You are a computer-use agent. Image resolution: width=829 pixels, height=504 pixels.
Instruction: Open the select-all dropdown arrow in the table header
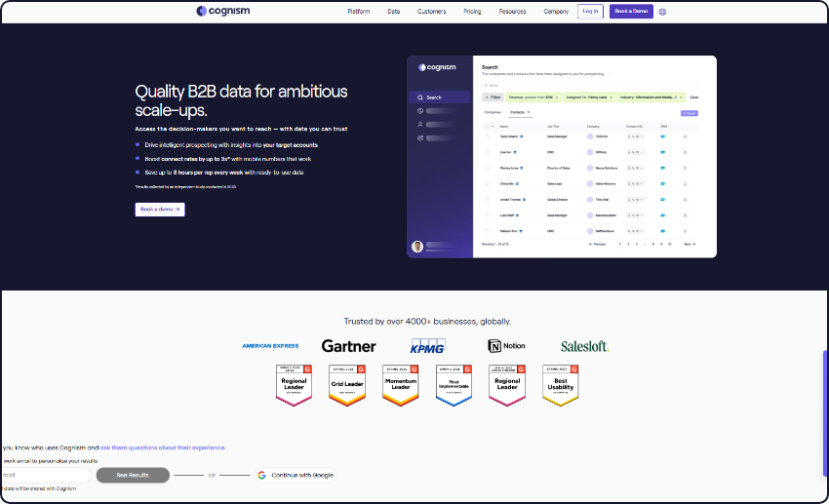point(493,127)
